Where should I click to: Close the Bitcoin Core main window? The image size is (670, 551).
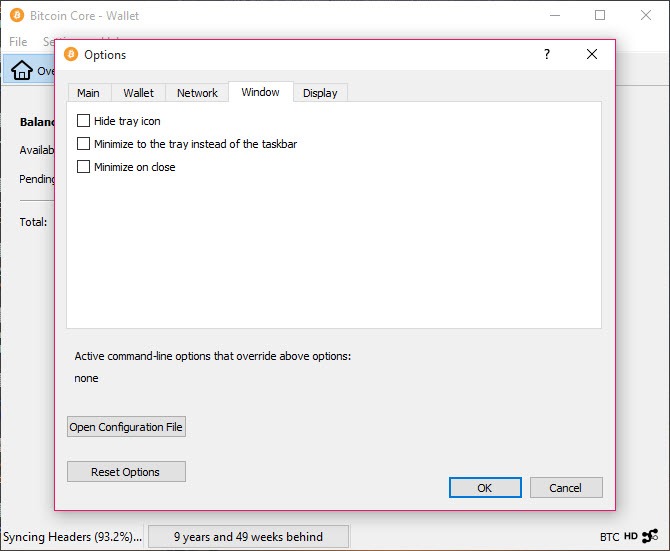pyautogui.click(x=646, y=15)
